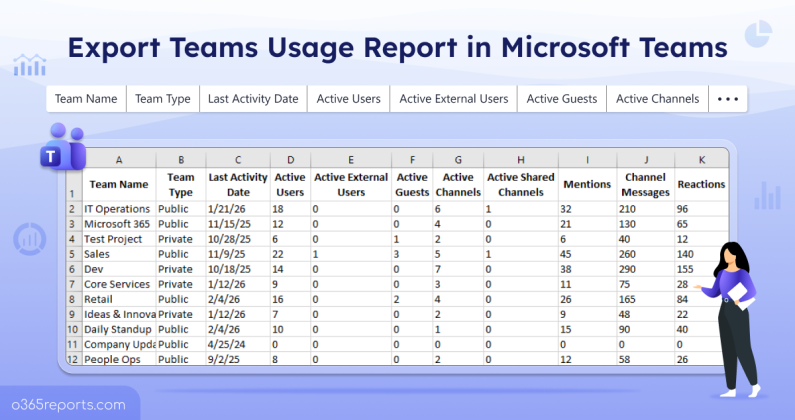This screenshot has width=795, height=420.
Task: Select the Team Type tab
Action: pyautogui.click(x=162, y=99)
